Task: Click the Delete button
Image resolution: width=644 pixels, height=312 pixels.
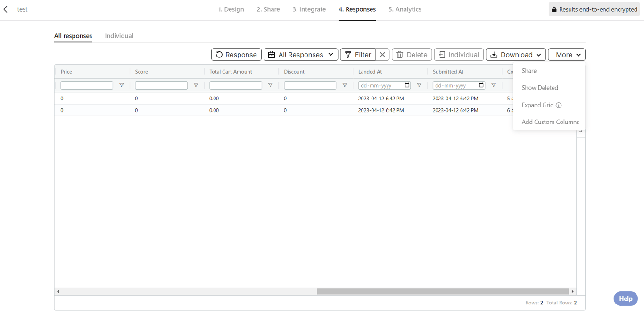Action: [x=412, y=55]
